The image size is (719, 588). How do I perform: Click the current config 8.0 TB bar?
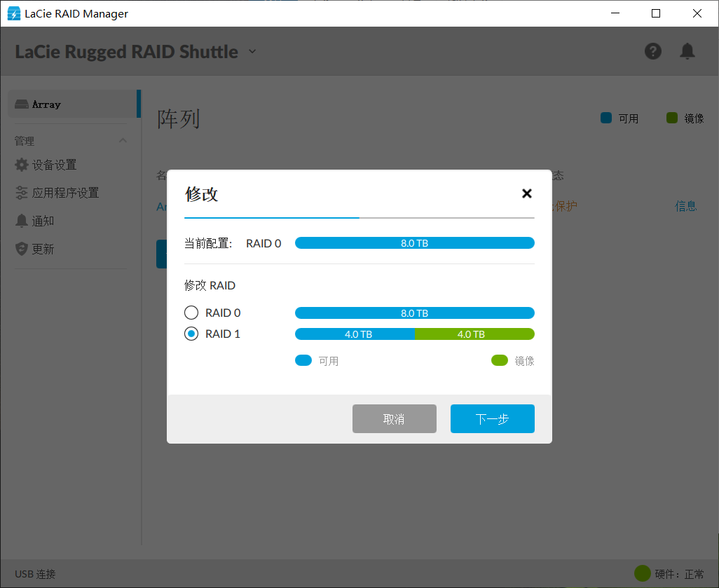tap(415, 243)
